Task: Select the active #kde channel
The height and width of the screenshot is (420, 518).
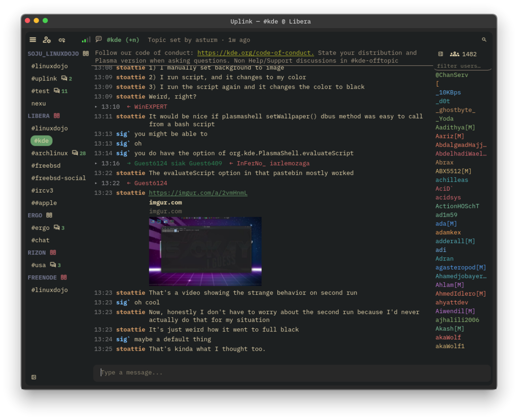Action: click(41, 141)
